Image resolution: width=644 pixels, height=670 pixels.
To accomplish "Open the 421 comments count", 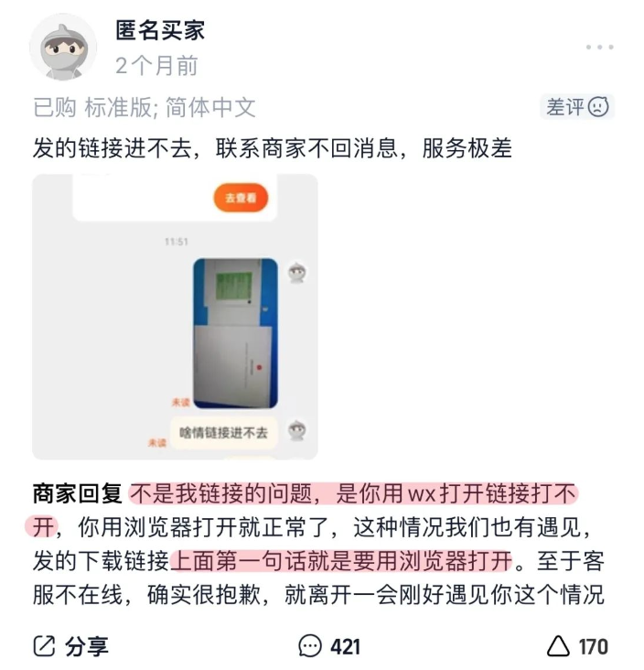I will click(x=346, y=646).
